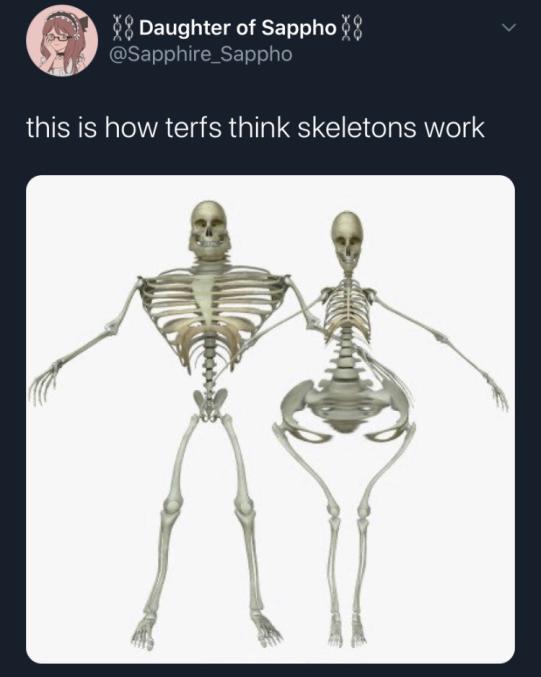Viewport: 541px width, 677px height.
Task: Open the @Sapphire_Sappho handle
Action: pyautogui.click(x=201, y=54)
